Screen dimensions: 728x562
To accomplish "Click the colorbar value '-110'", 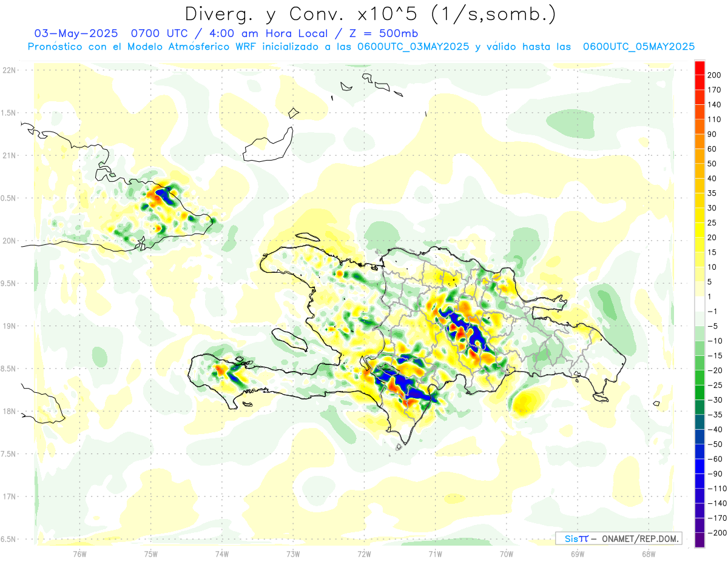I will 716,489.
